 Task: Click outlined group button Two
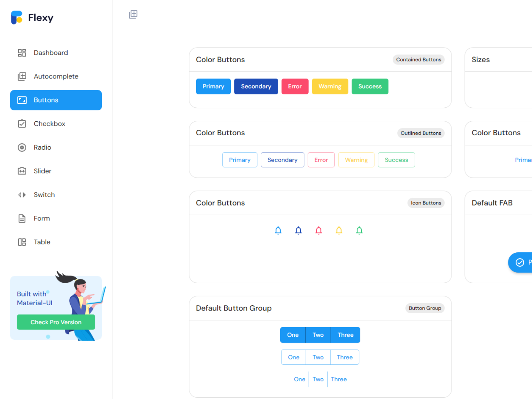[318, 357]
